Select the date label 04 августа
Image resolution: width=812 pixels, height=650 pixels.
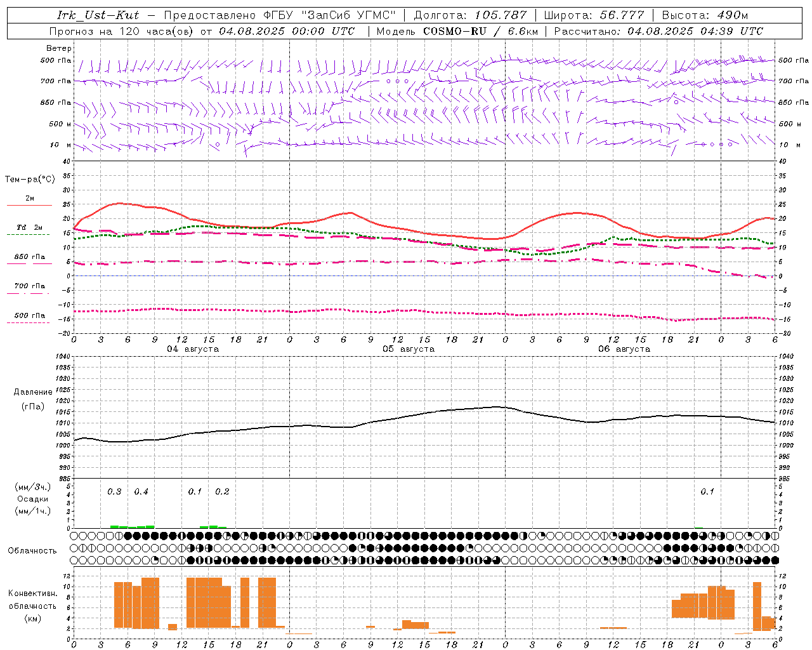[193, 349]
